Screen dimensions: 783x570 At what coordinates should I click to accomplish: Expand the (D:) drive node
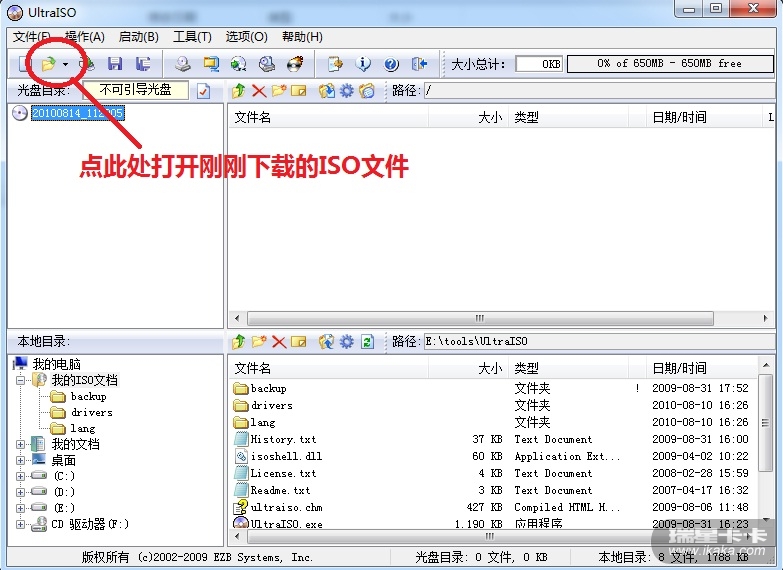pos(20,493)
